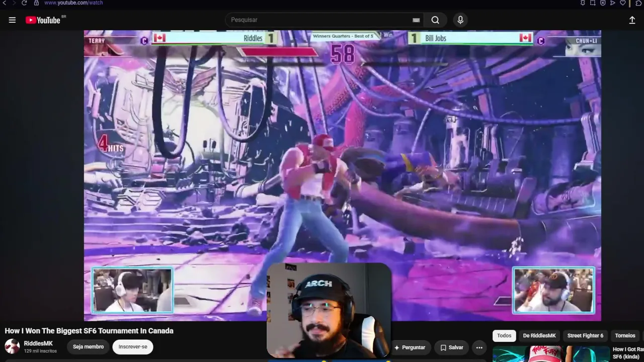Start voice search with the microphone
644x362 pixels.
coord(460,20)
